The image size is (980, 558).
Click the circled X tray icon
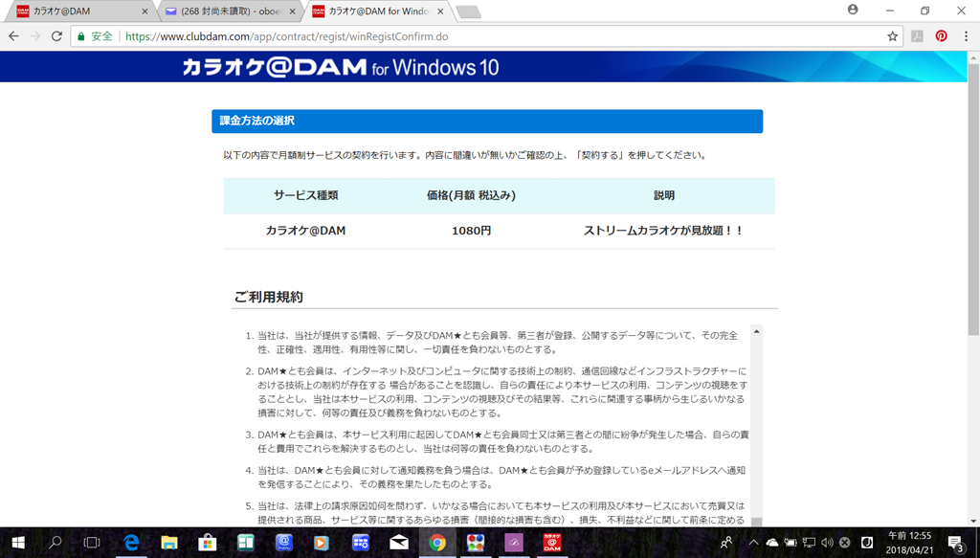click(844, 543)
